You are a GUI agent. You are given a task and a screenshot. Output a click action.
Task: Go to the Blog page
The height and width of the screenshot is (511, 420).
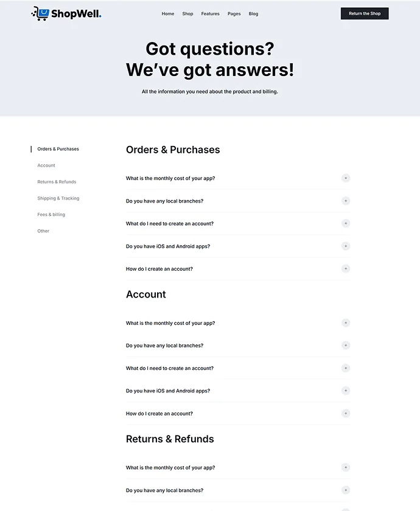(253, 13)
